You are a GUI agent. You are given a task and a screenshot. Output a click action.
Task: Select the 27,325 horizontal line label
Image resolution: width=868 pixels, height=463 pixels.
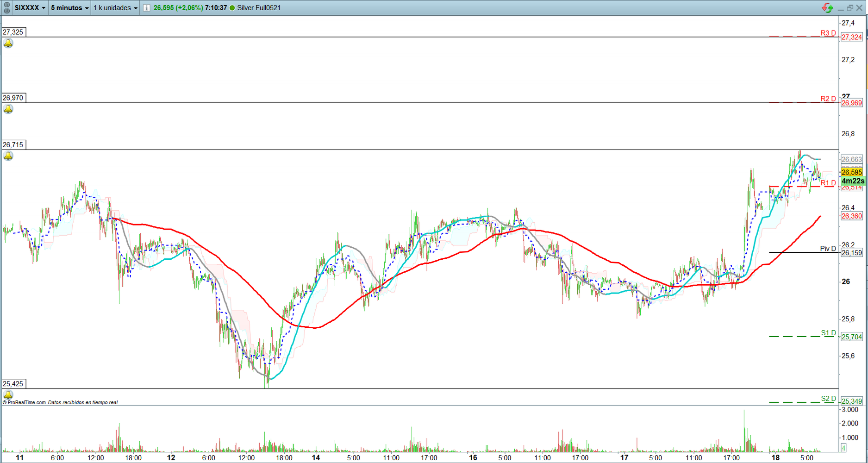(13, 32)
